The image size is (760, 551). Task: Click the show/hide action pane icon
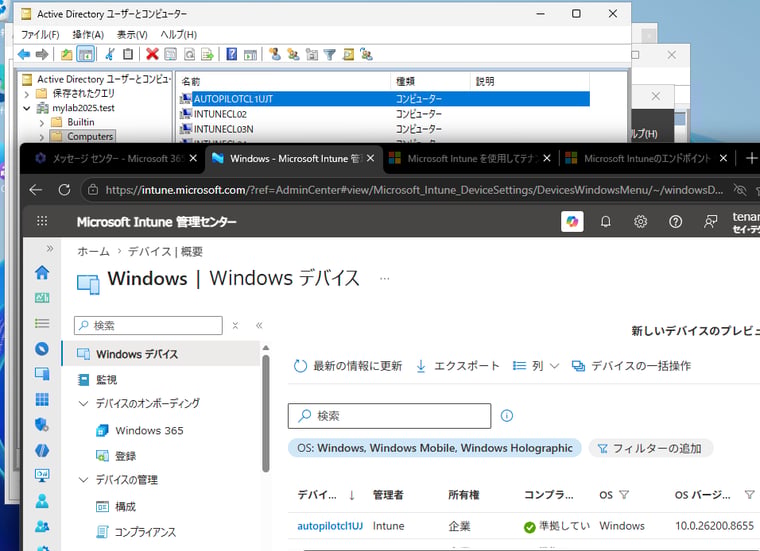250,54
